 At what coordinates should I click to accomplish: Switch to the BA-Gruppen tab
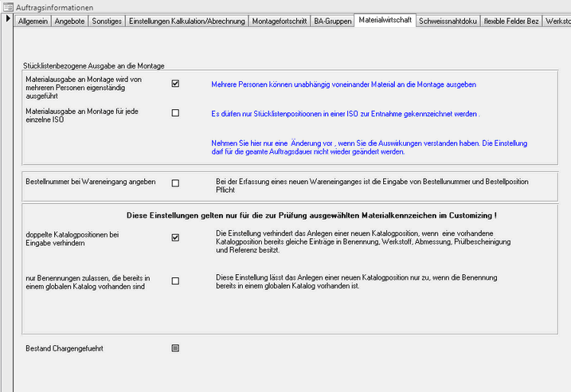point(332,22)
